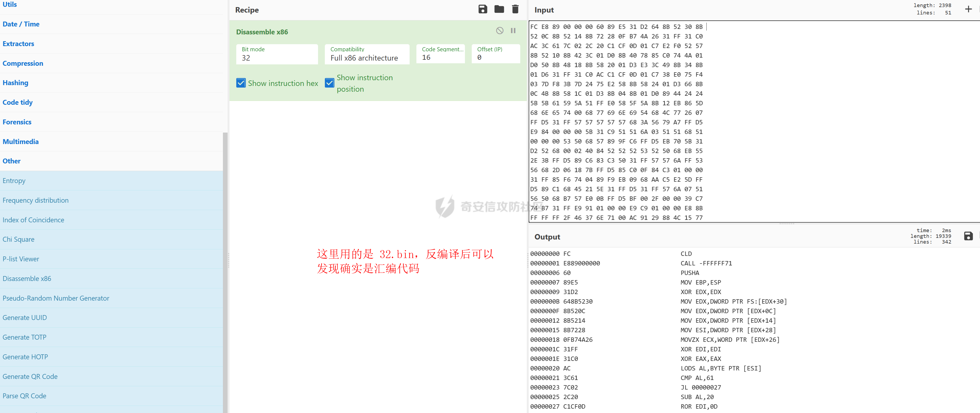Choose the Generate QR Code operation

[x=111, y=376]
